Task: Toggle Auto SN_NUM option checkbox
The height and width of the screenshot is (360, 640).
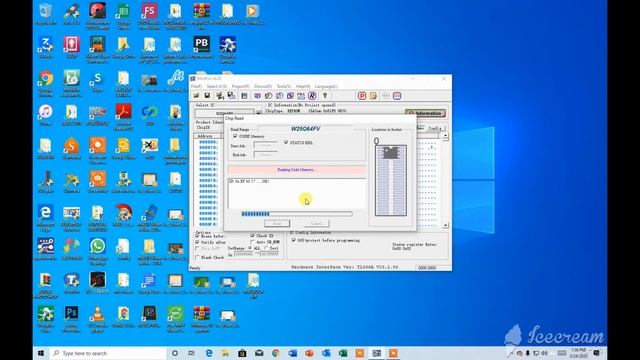Action: (x=253, y=242)
